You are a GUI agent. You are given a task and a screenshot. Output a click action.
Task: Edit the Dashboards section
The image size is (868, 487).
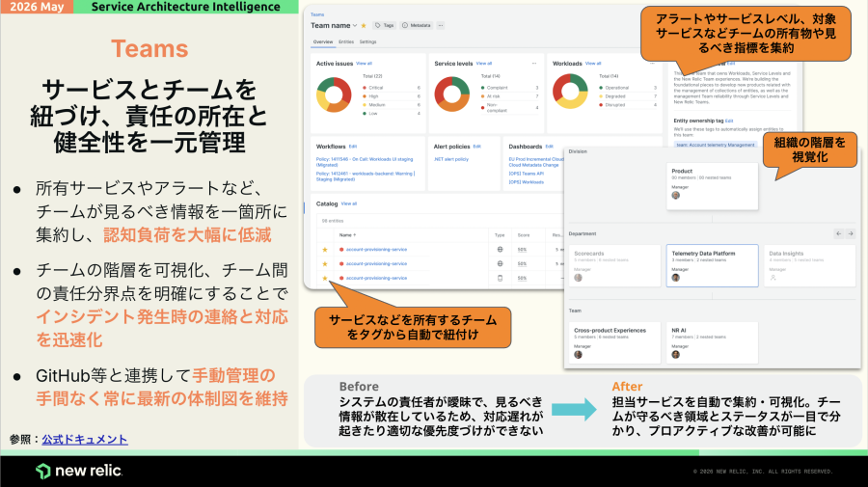coord(549,147)
